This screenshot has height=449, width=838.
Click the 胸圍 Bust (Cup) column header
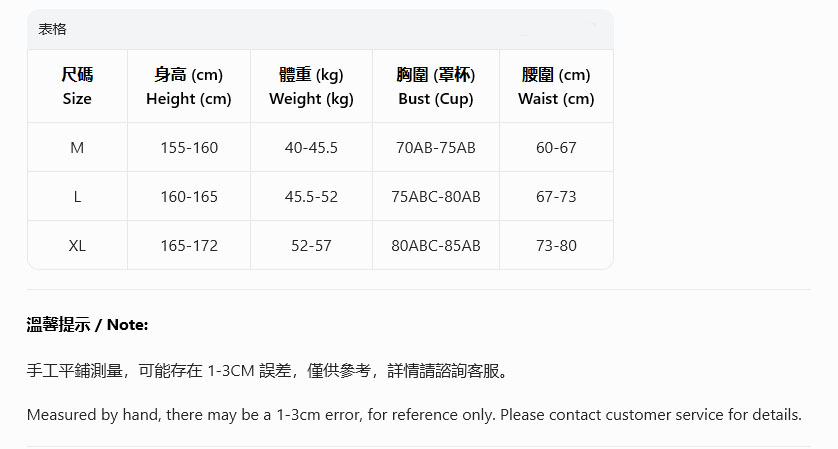click(436, 87)
